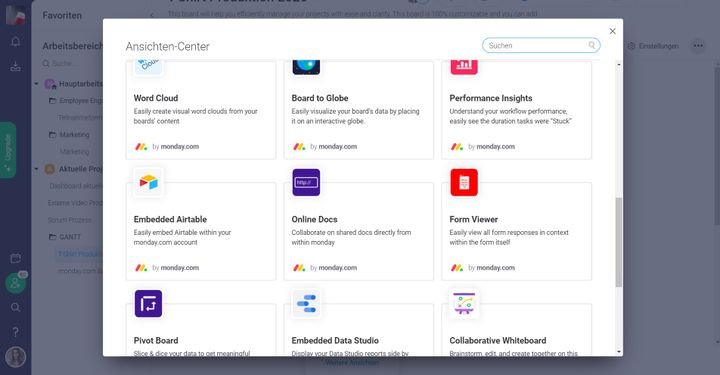Open the Word Cloud view card

(201, 110)
